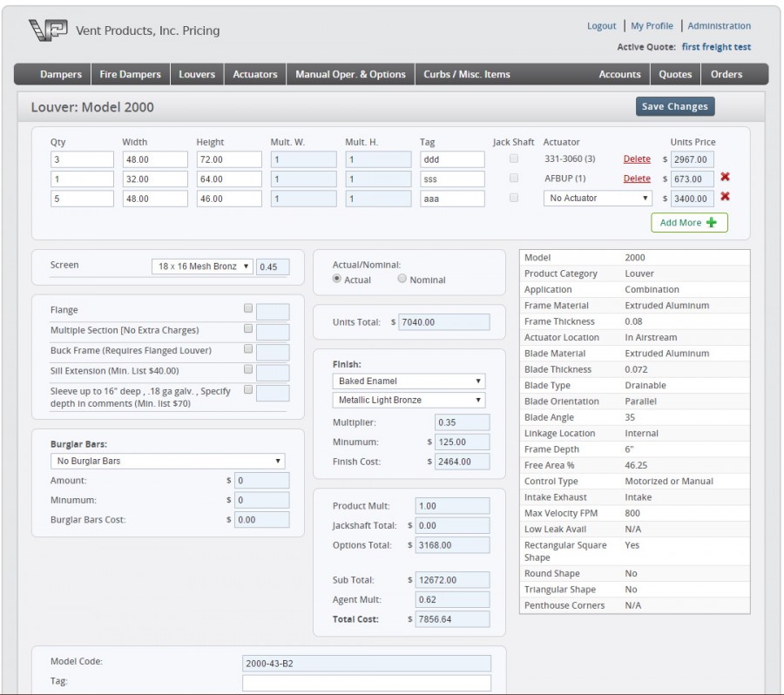Screen dimensions: 784x695
Task: Enable the Flange option checkbox
Action: click(x=248, y=308)
